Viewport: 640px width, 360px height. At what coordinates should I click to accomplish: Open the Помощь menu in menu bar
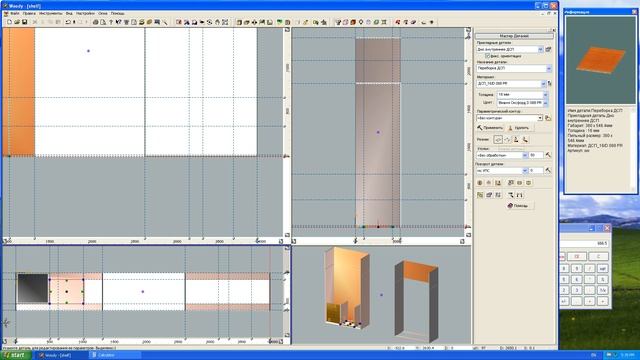click(118, 13)
